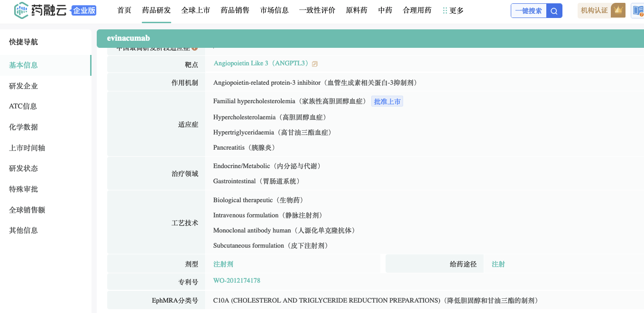Select 上市时间轴 in the sidebar
The width and height of the screenshot is (644, 313).
(x=27, y=148)
